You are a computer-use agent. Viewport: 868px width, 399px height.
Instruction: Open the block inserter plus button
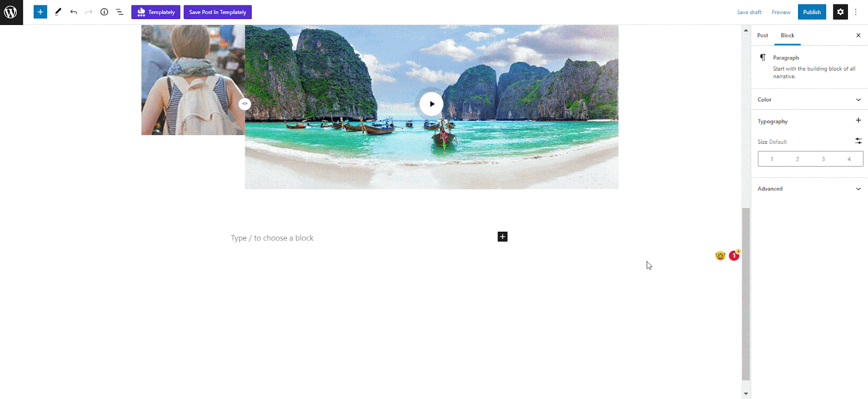tap(40, 12)
